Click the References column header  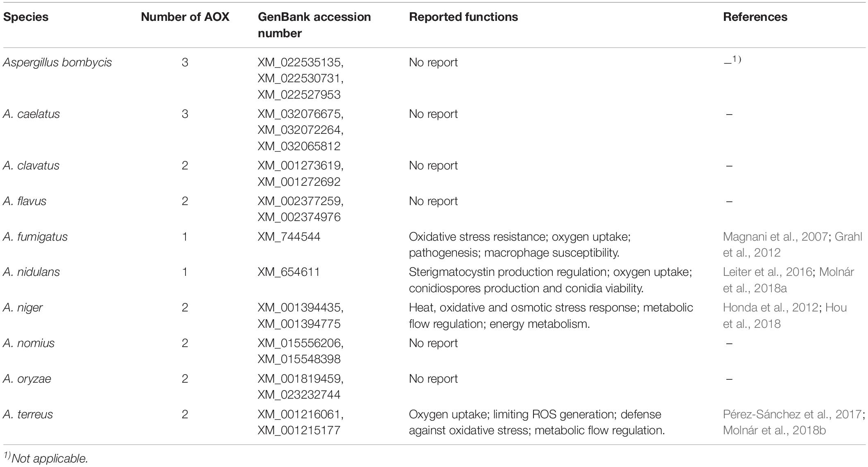click(755, 17)
